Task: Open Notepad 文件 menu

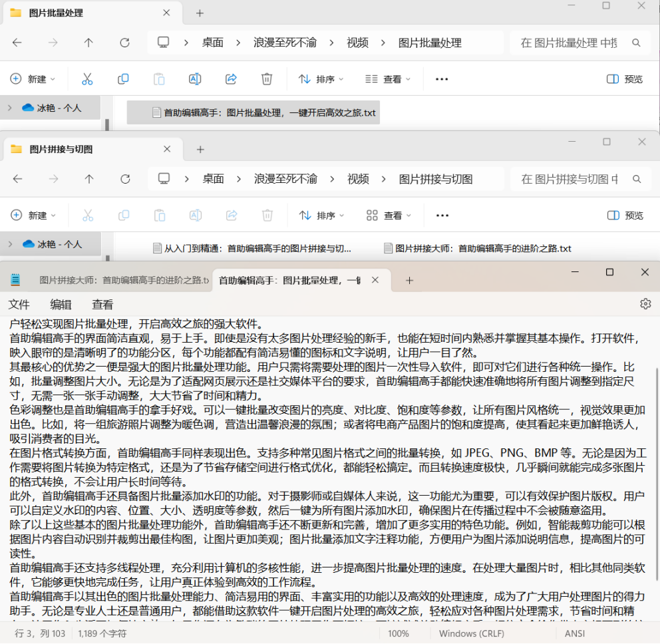Action: [x=19, y=304]
